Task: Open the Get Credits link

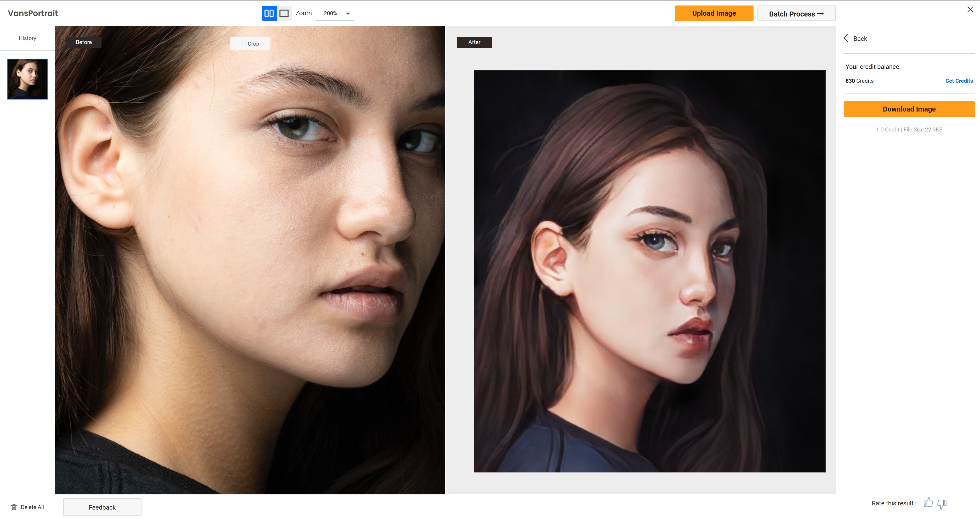Action: point(959,81)
